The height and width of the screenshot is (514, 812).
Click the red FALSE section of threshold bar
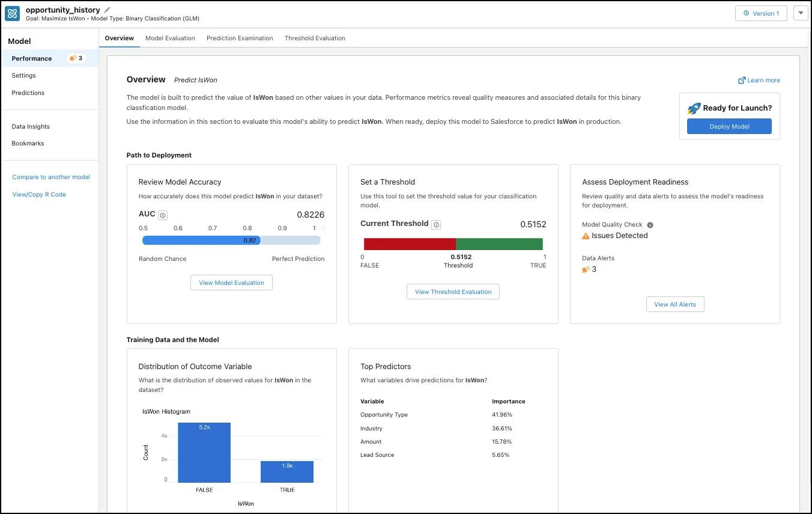click(410, 244)
